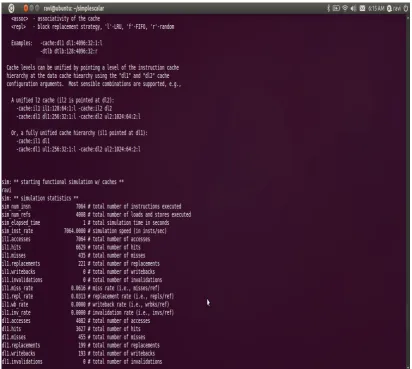Image resolution: width=412 pixels, height=369 pixels.
Task: Click the il1.repl_rate statistic row
Action: pyautogui.click(x=88, y=296)
